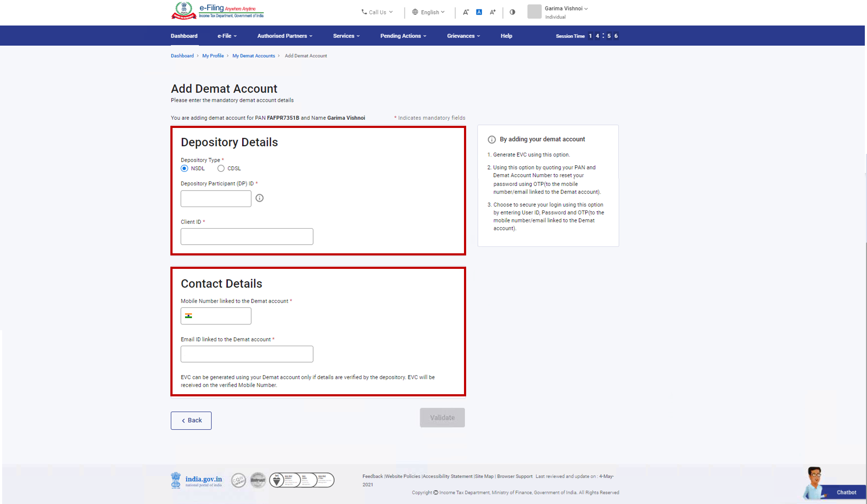Open the Pending Actions menu
Screen dimensions: 867x504
tap(403, 36)
